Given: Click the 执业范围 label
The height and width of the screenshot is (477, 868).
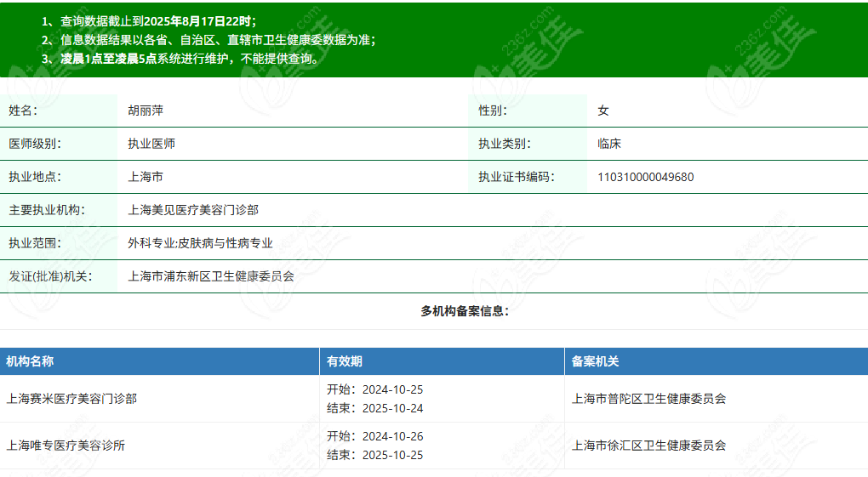Looking at the screenshot, I should point(35,243).
